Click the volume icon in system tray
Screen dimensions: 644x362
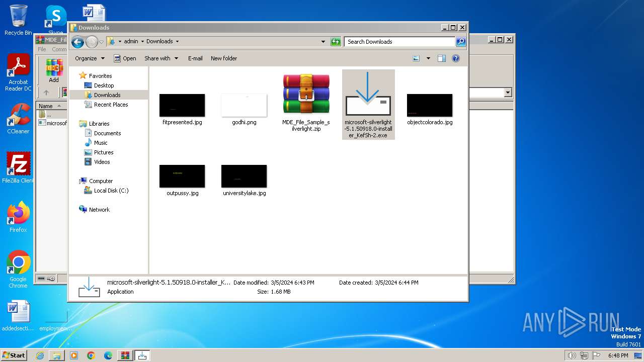572,355
